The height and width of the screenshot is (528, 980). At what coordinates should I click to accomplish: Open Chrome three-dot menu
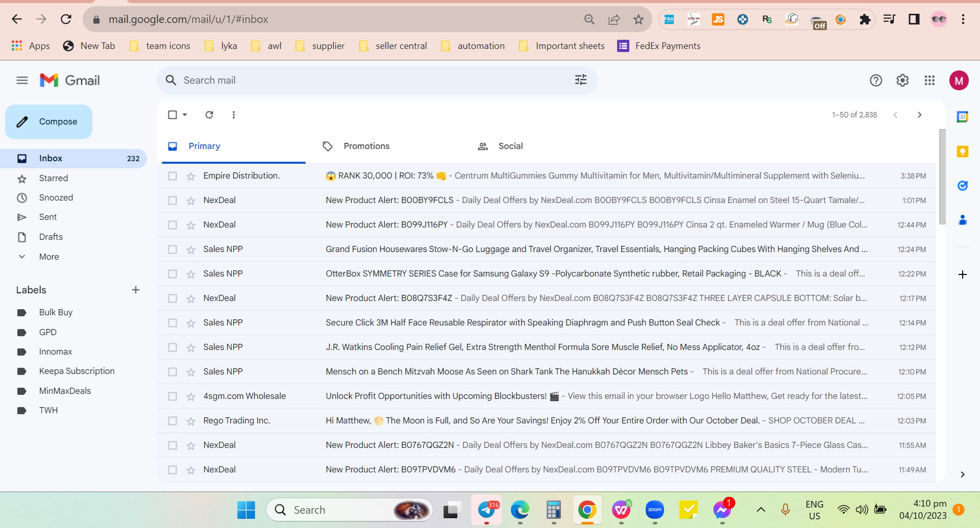click(x=963, y=19)
